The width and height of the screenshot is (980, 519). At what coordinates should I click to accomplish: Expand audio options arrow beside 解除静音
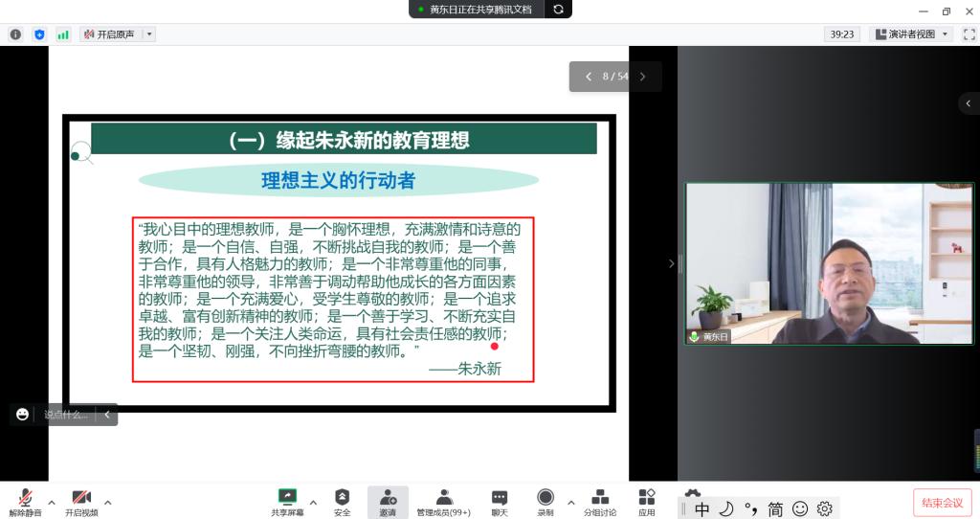tap(52, 502)
